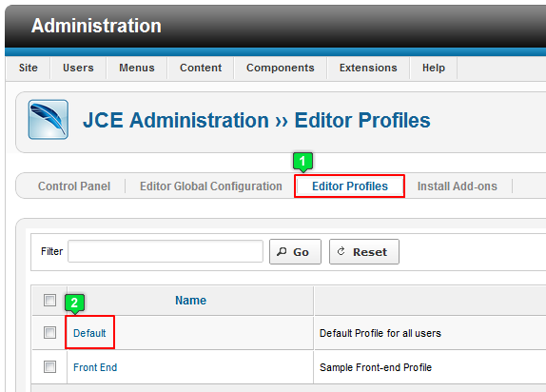
Task: Open the Site menu
Action: tap(29, 68)
